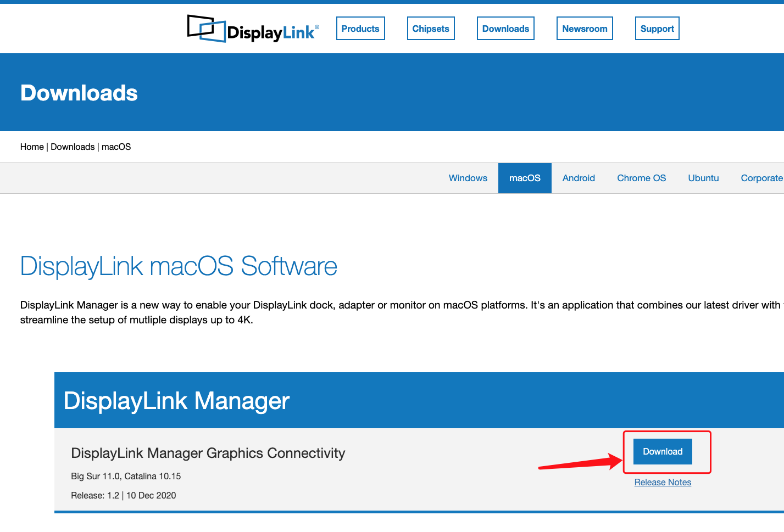Go to Home in the breadcrumb
Image resolution: width=784 pixels, height=532 pixels.
(x=32, y=147)
